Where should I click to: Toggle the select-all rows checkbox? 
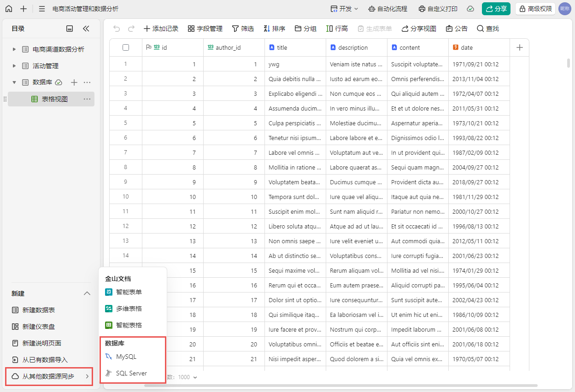[126, 47]
